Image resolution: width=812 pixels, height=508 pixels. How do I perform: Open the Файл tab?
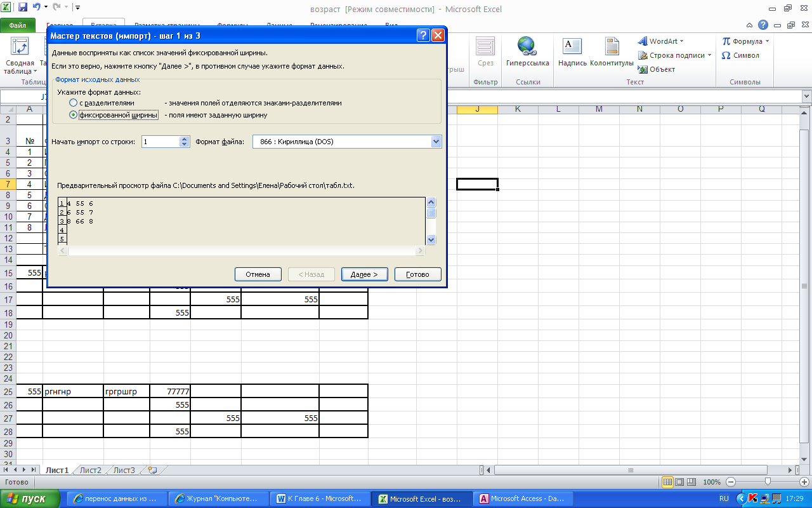[18, 26]
